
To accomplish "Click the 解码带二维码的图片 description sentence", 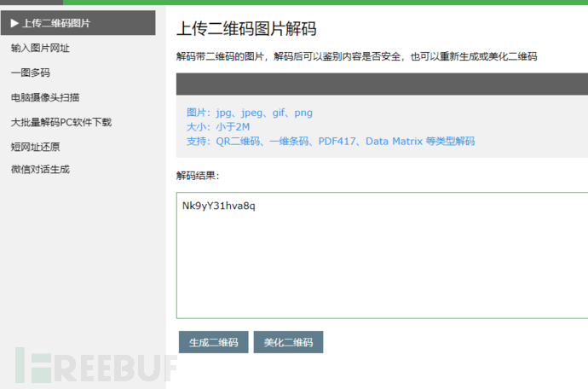I will click(356, 56).
